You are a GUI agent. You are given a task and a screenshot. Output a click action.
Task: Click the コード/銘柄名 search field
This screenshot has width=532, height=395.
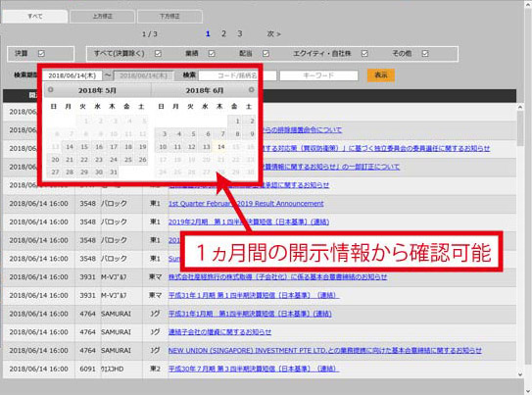coord(237,75)
